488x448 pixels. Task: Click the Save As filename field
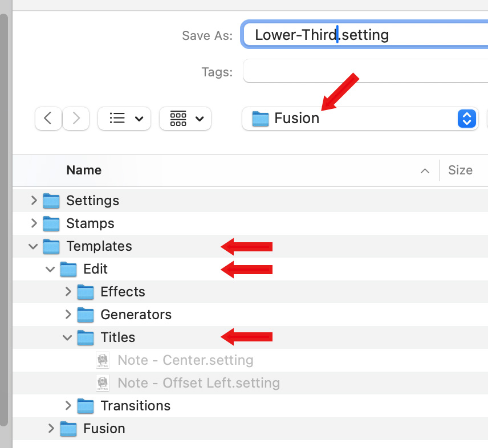click(x=365, y=35)
